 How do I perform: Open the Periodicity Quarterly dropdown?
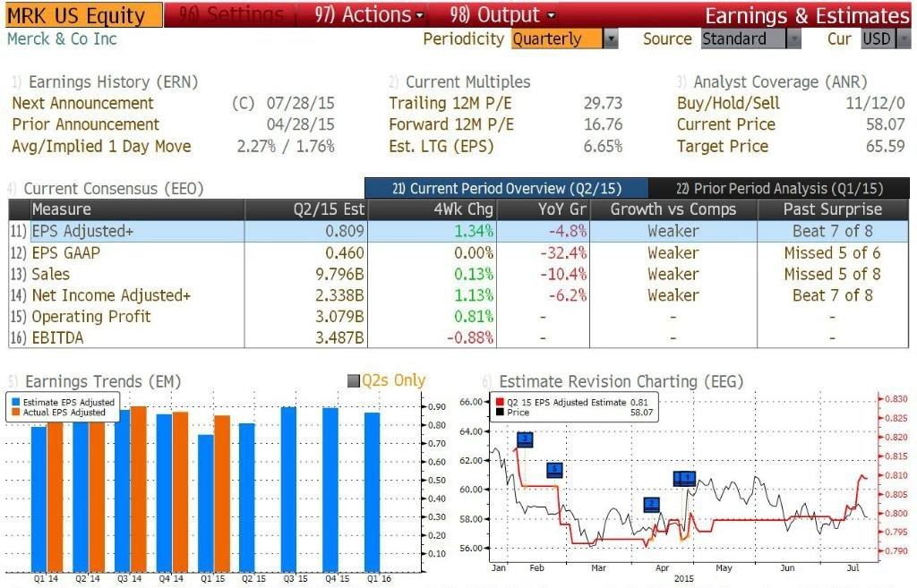pyautogui.click(x=564, y=39)
